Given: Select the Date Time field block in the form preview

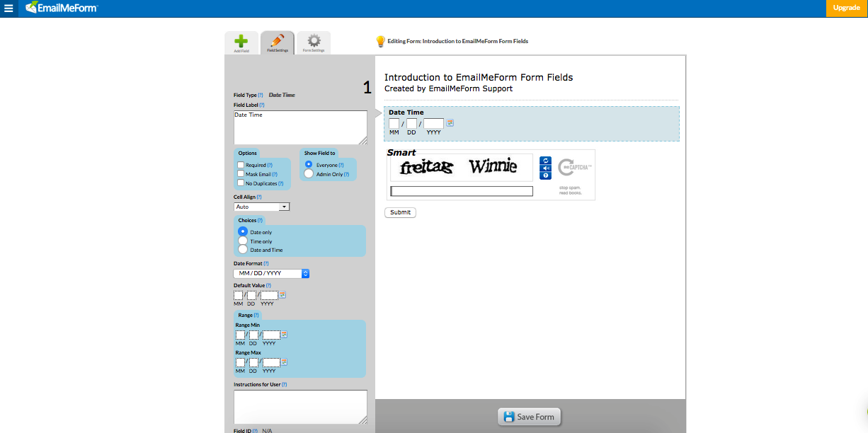Looking at the screenshot, I should pyautogui.click(x=531, y=124).
